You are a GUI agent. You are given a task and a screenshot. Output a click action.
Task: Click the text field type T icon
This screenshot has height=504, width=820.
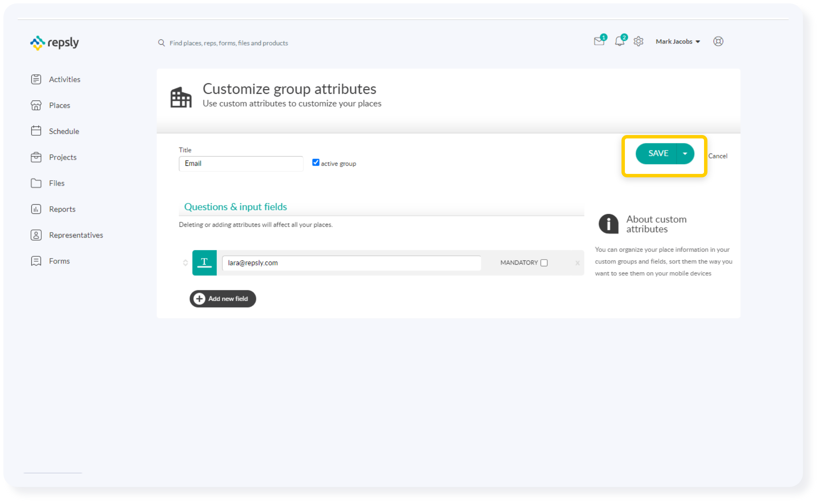[204, 263]
